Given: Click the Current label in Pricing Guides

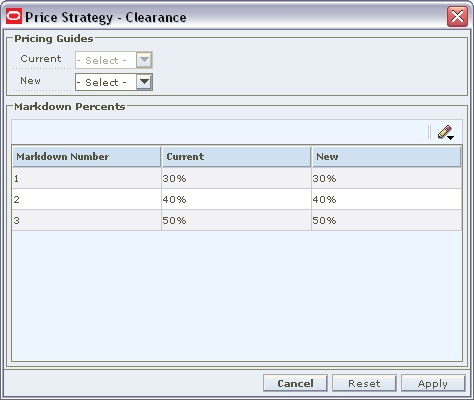Looking at the screenshot, I should tap(41, 59).
